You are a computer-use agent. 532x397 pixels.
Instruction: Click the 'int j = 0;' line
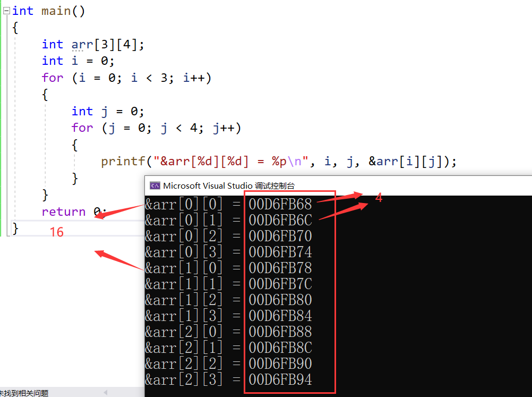[x=108, y=112]
